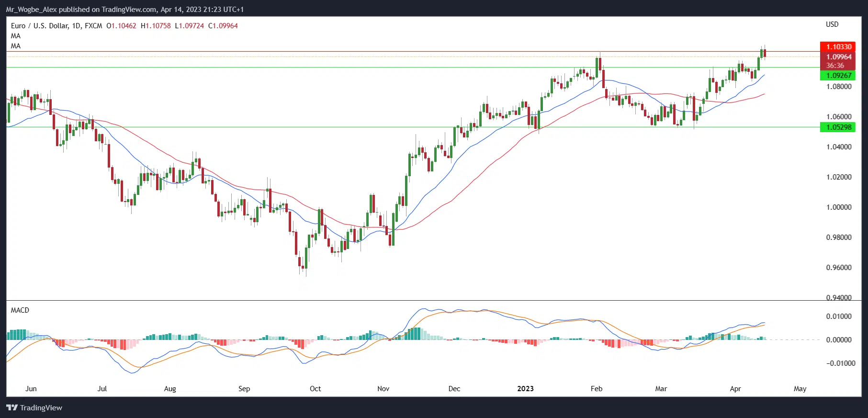Click the -0.01000 MACD scale label
The height and width of the screenshot is (418, 868).
(x=840, y=363)
